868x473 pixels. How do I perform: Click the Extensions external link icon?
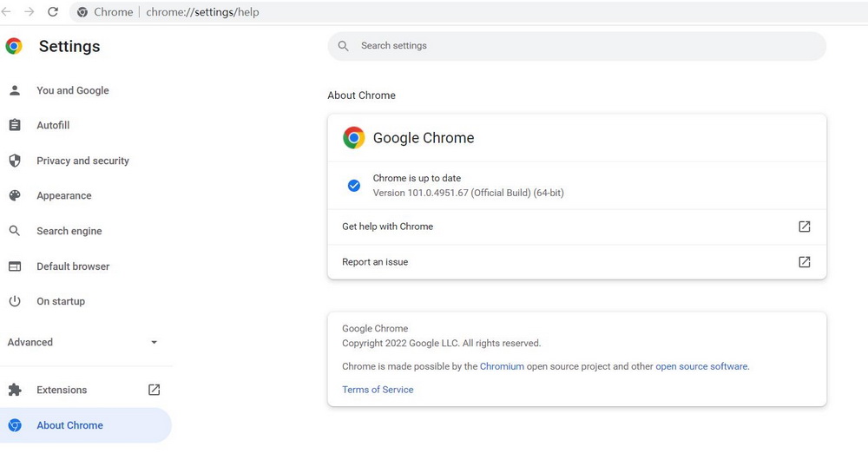pyautogui.click(x=154, y=390)
